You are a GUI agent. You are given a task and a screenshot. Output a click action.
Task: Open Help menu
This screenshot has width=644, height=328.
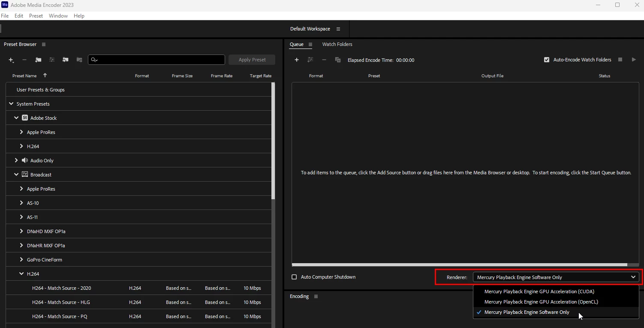click(79, 15)
